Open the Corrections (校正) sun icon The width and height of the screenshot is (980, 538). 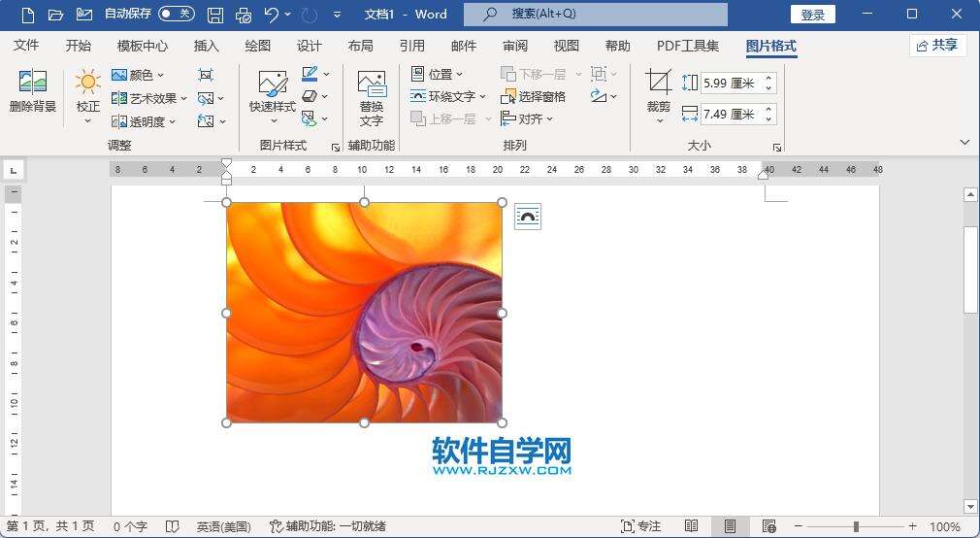tap(87, 82)
